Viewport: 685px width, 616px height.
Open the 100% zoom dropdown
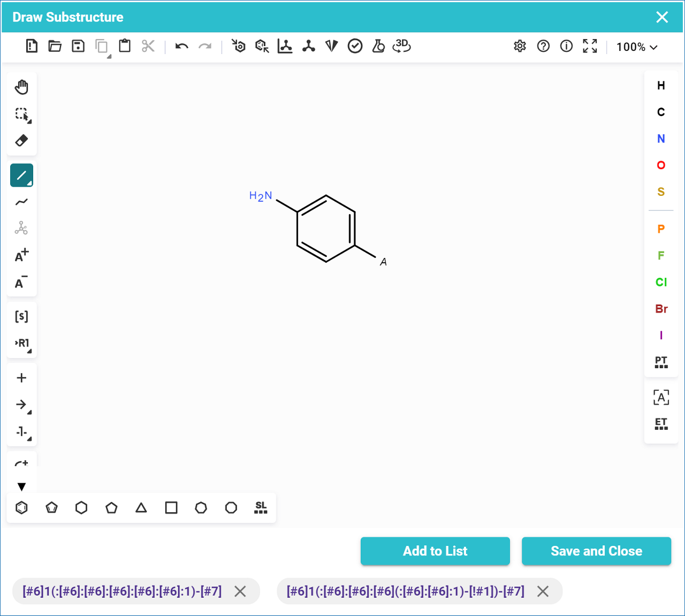[x=637, y=47]
